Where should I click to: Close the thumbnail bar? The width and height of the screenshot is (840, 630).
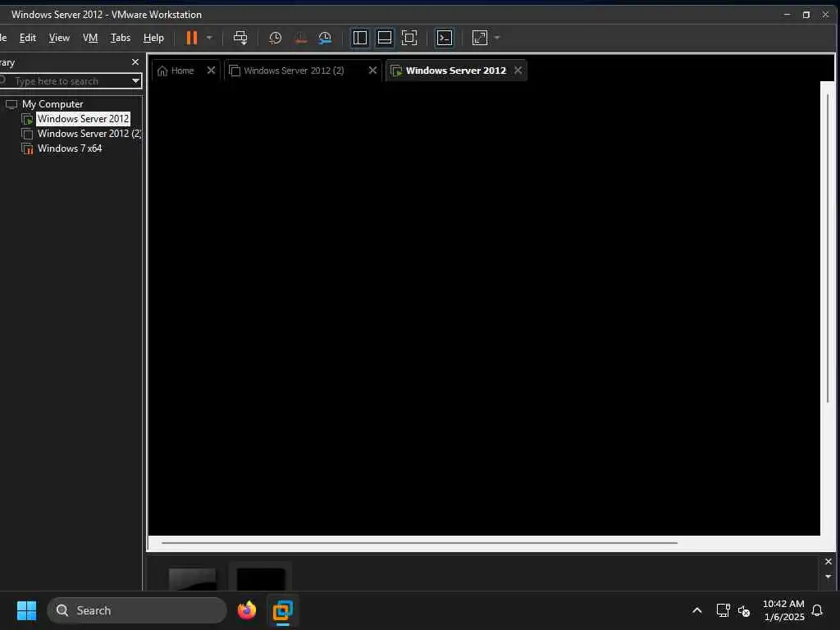829,561
